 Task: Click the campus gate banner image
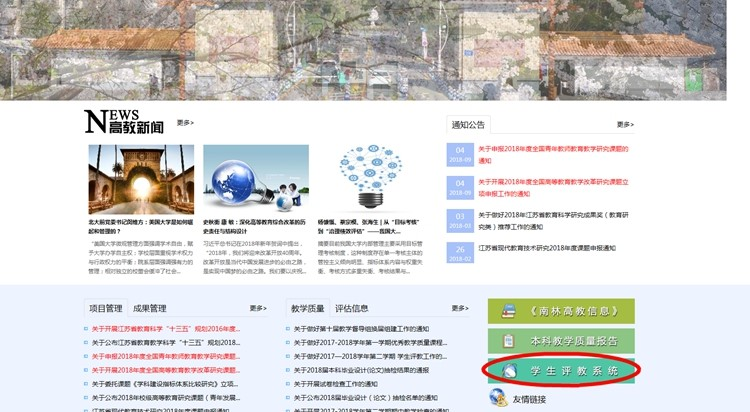(x=364, y=50)
